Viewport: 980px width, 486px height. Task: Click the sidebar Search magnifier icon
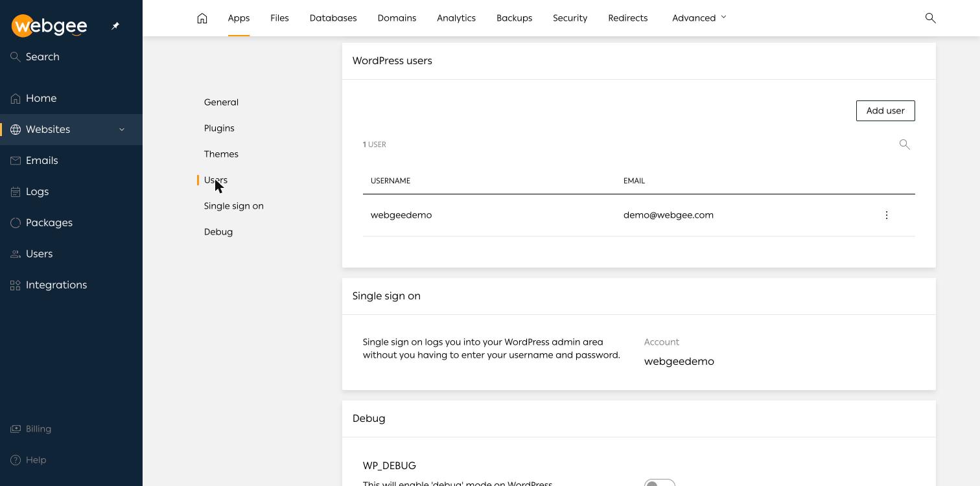(16, 57)
